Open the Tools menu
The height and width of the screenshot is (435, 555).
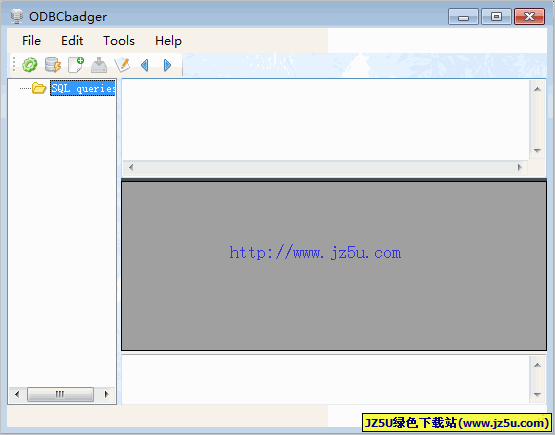[x=119, y=41]
